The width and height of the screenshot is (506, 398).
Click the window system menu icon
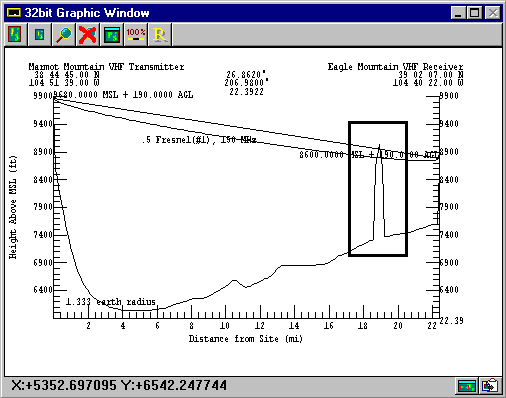point(14,13)
